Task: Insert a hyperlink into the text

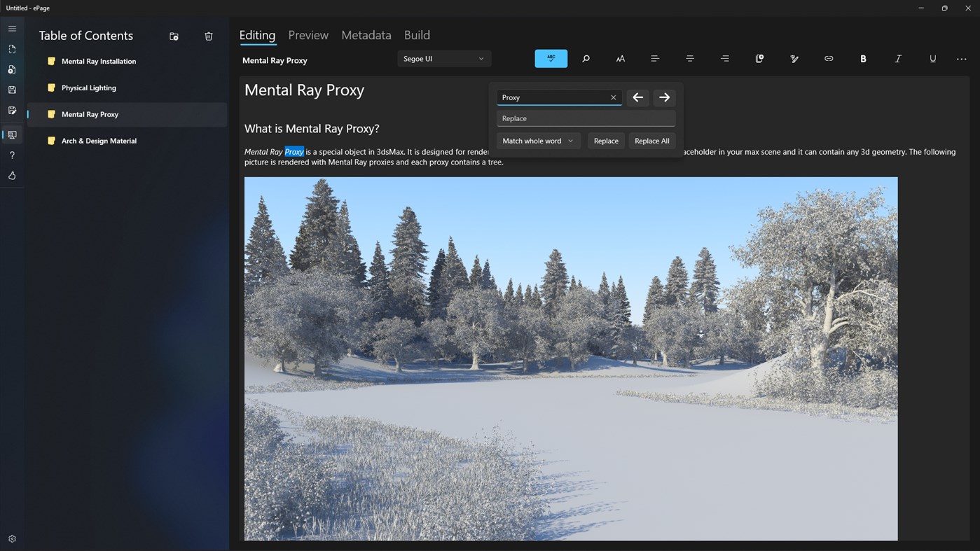Action: click(829, 59)
